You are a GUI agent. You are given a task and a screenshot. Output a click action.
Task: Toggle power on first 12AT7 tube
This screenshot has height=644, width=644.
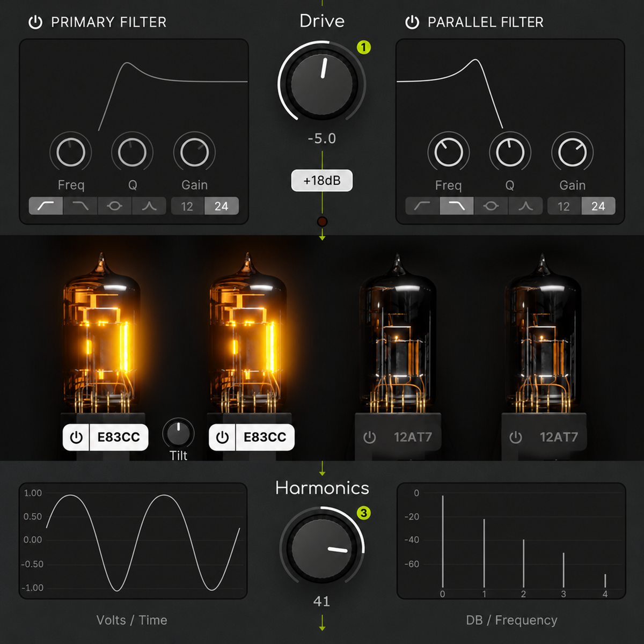[x=369, y=437]
